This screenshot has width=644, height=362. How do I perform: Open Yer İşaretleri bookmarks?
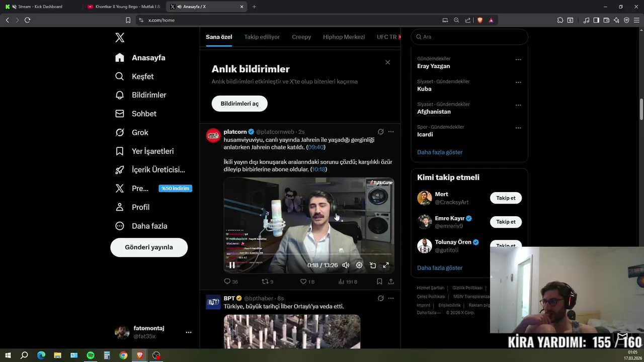click(144, 151)
